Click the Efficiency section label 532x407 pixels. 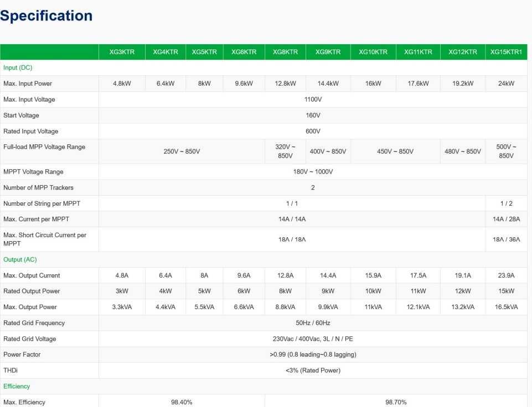[x=17, y=387]
